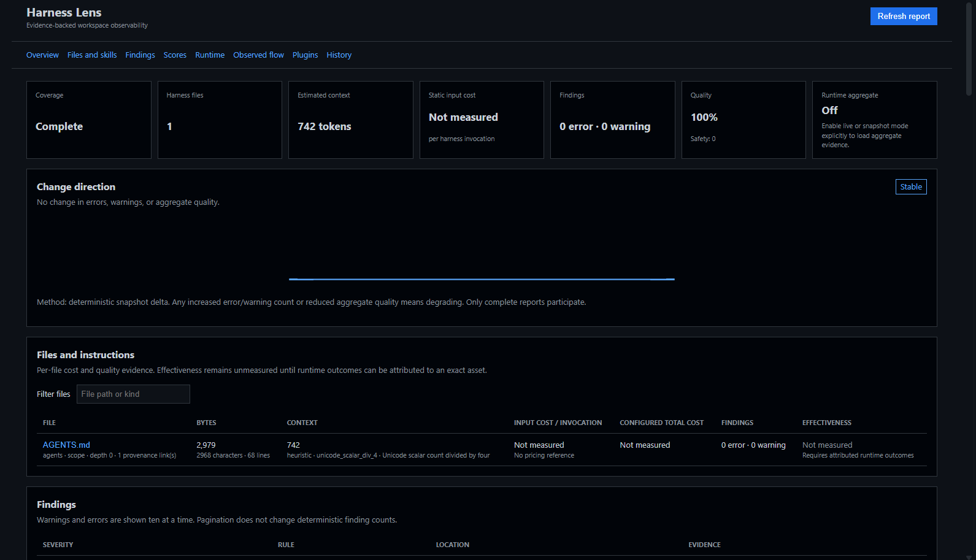The height and width of the screenshot is (560, 976).
Task: Click the LOCATION column header
Action: click(453, 545)
